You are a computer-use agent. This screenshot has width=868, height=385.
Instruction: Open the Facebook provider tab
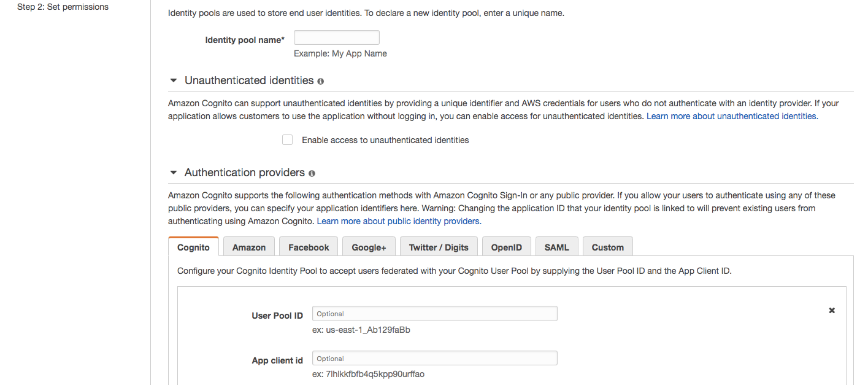click(x=309, y=247)
